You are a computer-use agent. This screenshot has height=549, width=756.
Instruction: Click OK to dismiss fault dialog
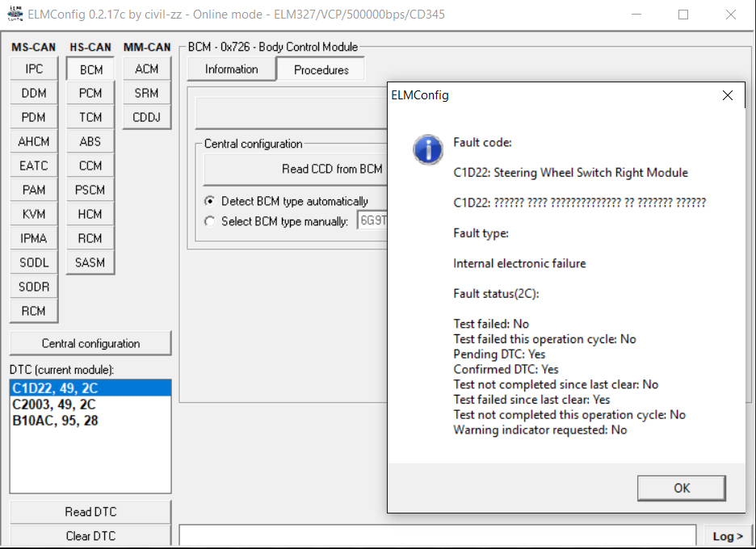[681, 488]
